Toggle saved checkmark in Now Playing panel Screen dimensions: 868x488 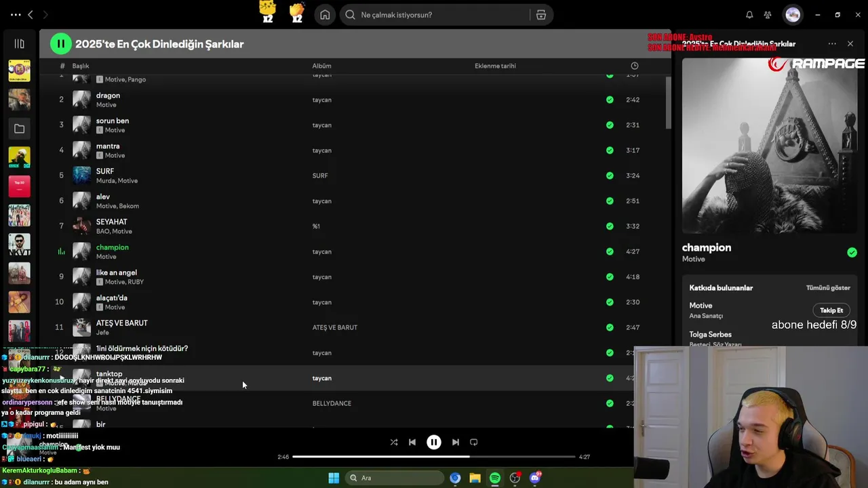[852, 253]
